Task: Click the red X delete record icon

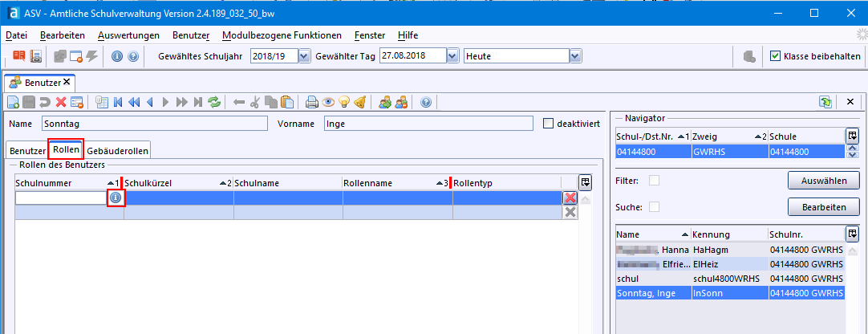Action: [x=61, y=102]
